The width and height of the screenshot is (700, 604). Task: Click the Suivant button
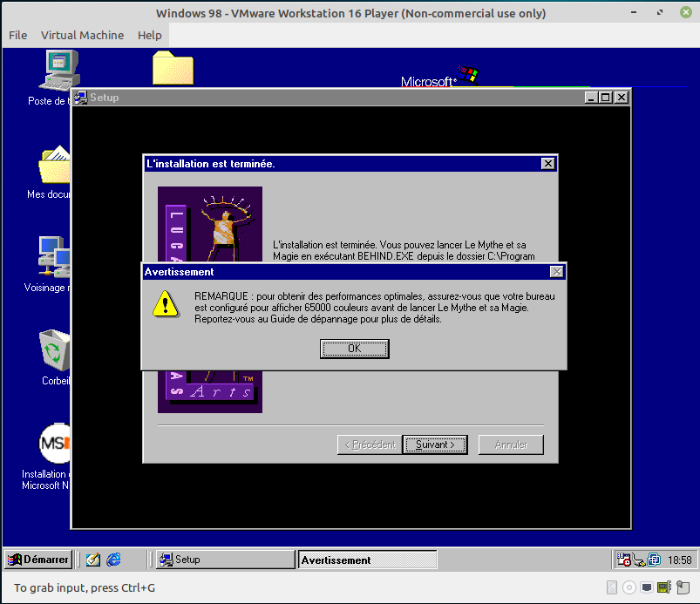pyautogui.click(x=435, y=445)
